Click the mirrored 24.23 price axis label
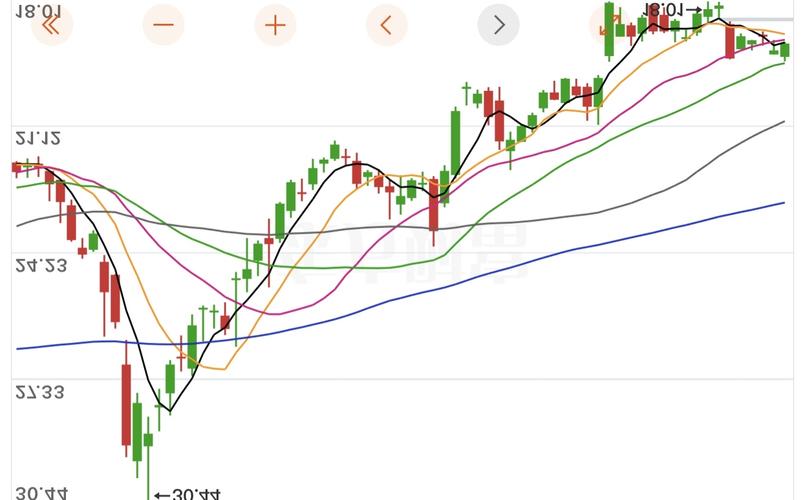 (40, 265)
